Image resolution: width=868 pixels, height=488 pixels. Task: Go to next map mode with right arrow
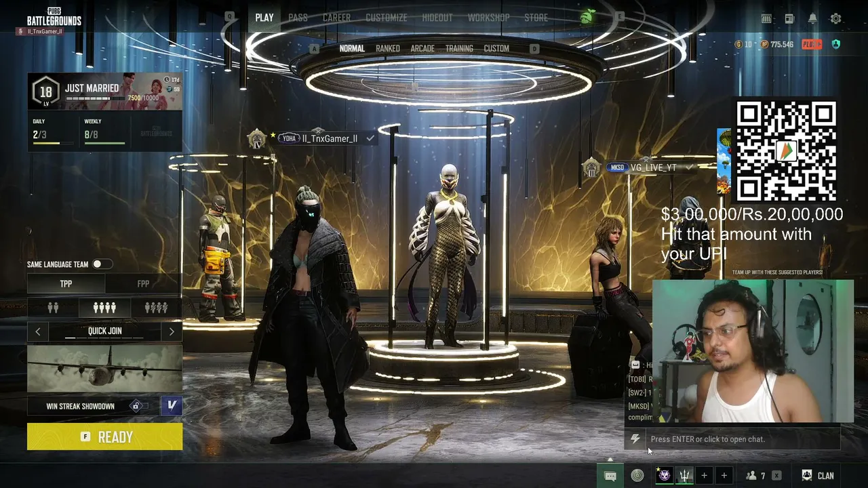click(172, 331)
